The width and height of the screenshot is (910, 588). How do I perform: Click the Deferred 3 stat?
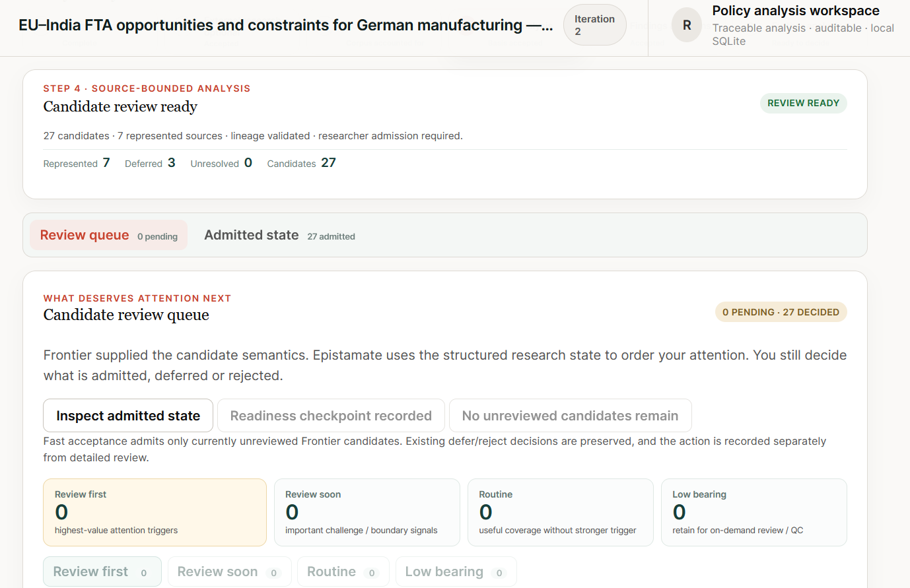(150, 163)
